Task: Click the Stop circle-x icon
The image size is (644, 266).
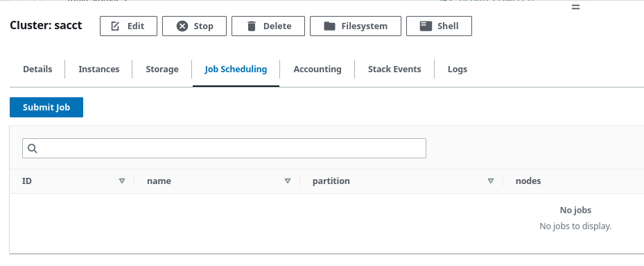Action: click(x=182, y=26)
